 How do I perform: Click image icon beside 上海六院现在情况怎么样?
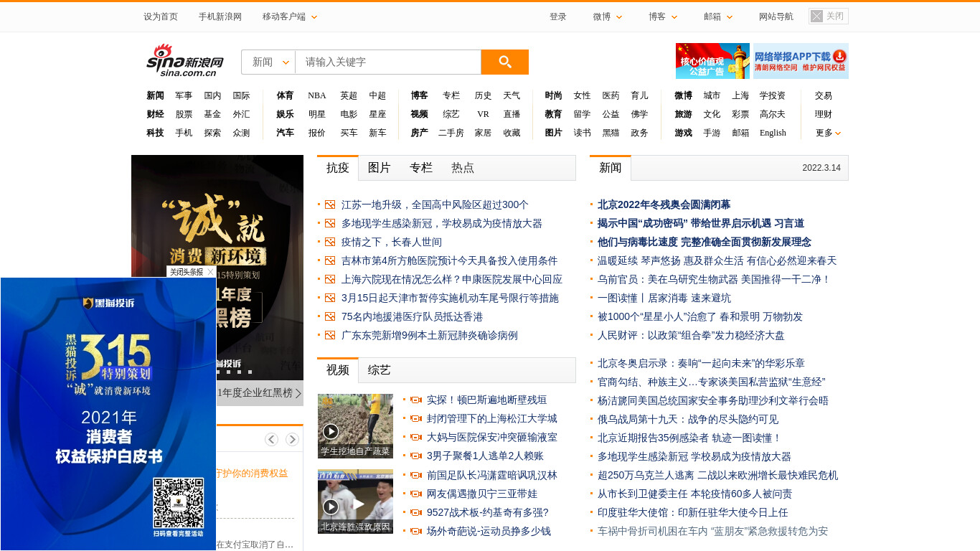(x=330, y=279)
